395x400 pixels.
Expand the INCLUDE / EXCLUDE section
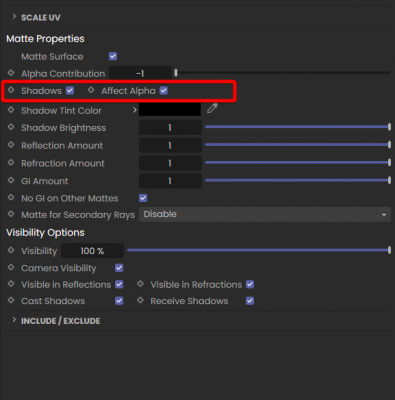click(x=14, y=320)
